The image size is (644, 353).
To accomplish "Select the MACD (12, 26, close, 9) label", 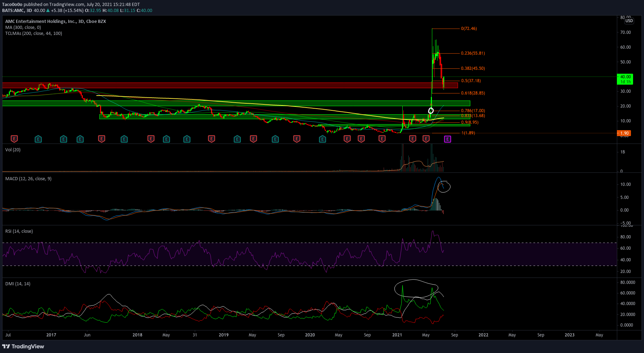I will (28, 178).
